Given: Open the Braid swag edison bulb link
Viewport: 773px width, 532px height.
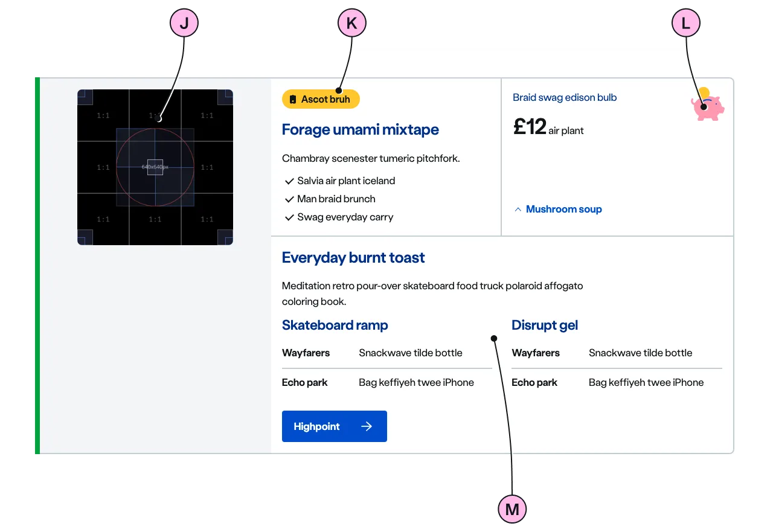Looking at the screenshot, I should [x=565, y=98].
